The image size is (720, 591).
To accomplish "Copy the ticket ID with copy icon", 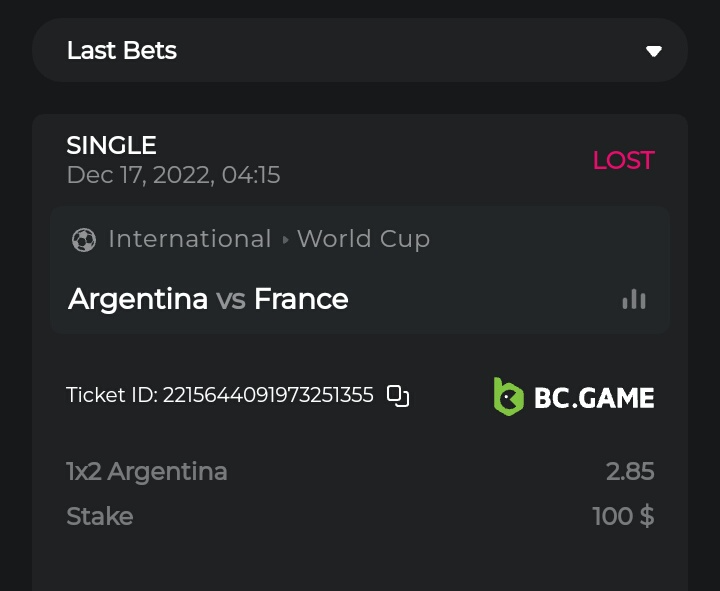I will [x=398, y=396].
